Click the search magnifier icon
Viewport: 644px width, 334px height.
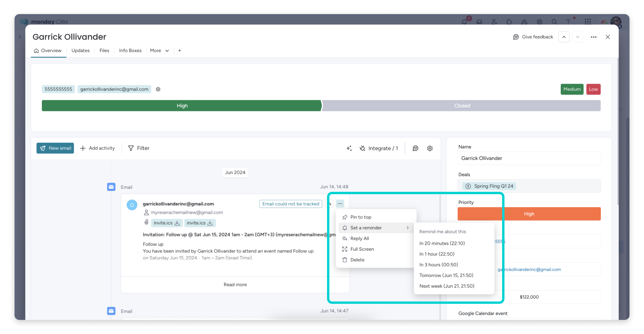(x=554, y=22)
